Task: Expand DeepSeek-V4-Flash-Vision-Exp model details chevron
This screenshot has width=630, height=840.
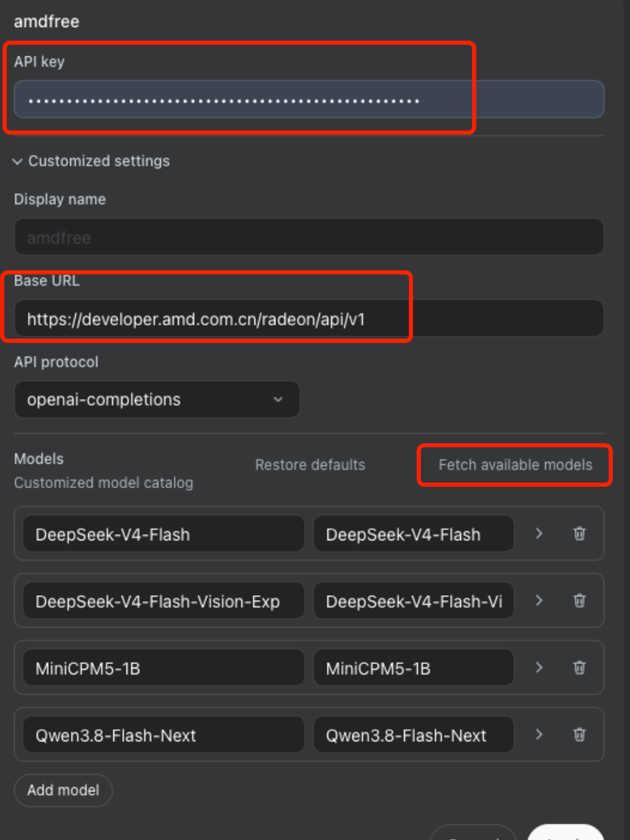Action: pos(539,601)
